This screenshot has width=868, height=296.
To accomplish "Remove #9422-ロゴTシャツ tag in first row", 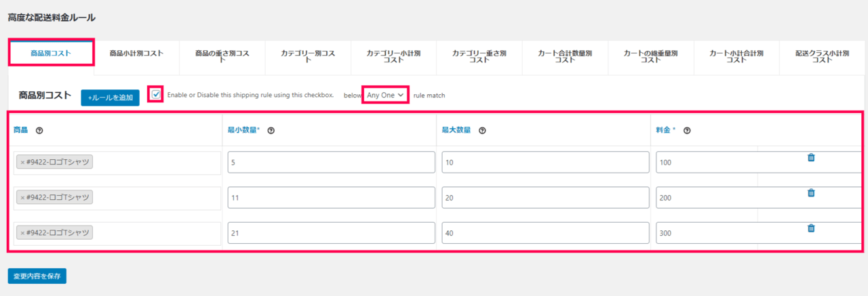I will [22, 163].
